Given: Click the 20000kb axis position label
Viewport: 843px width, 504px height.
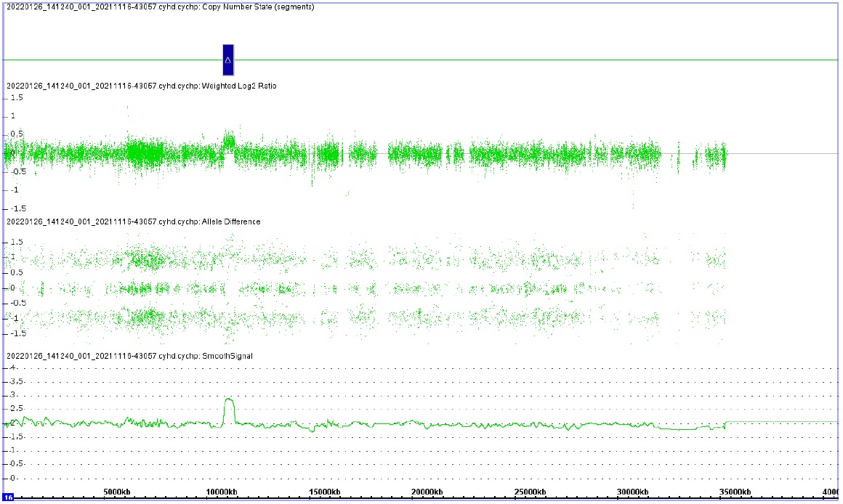Looking at the screenshot, I should tap(426, 492).
